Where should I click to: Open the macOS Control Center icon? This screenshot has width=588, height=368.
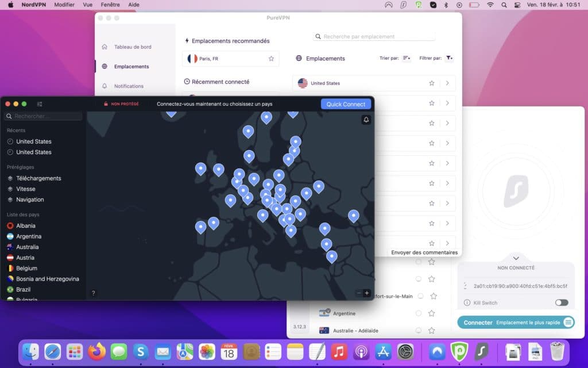coord(517,5)
